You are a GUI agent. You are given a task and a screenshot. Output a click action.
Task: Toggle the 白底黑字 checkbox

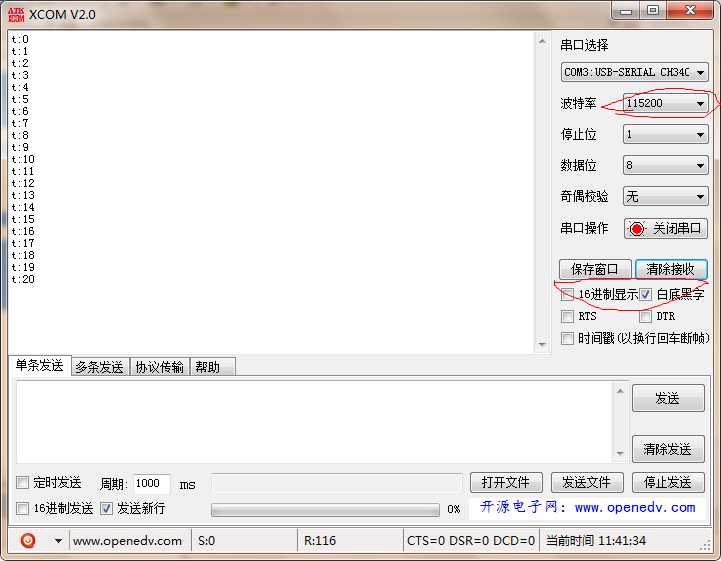(x=646, y=294)
